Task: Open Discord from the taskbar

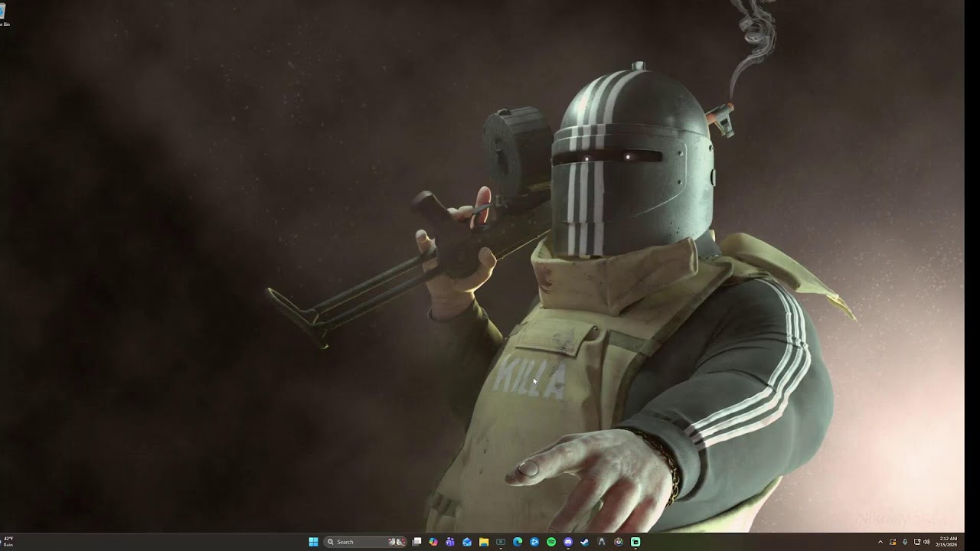Action: point(568,542)
